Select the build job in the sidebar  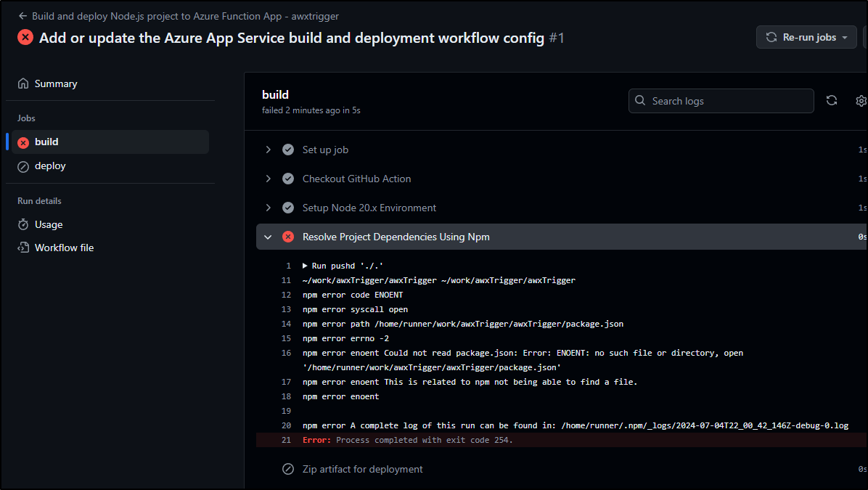tap(110, 142)
